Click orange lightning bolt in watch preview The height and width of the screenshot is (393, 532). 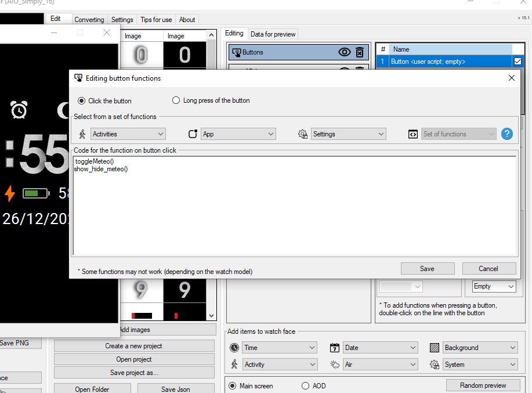10,193
